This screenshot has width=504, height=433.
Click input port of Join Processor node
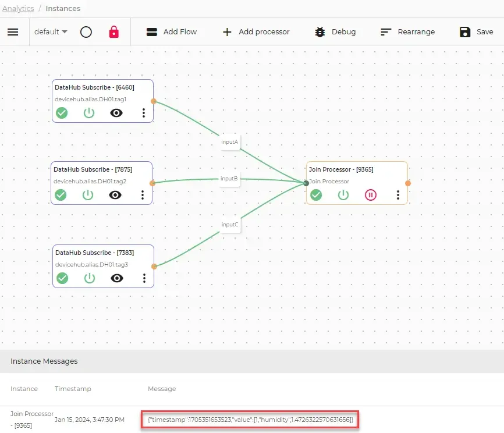(306, 183)
